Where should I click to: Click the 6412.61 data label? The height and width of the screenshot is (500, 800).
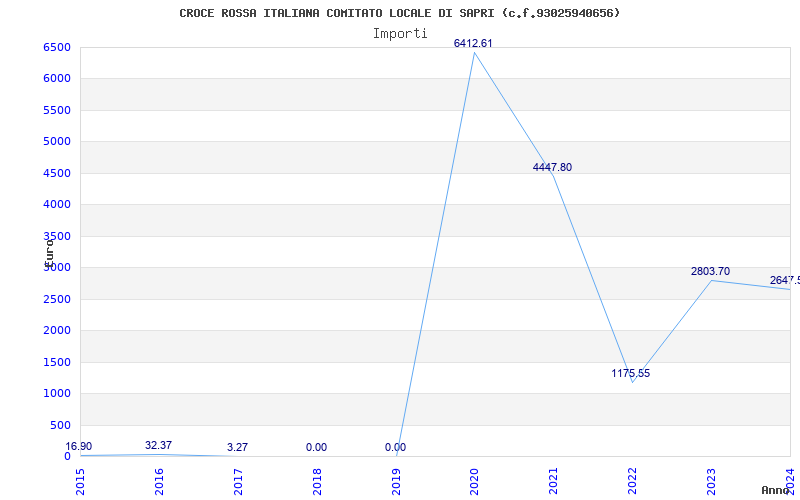473,43
